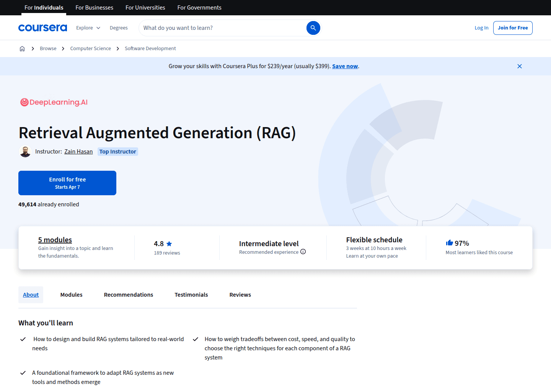Select For Businesses in the top menu
Viewport: 551px width, 392px height.
click(x=94, y=7)
